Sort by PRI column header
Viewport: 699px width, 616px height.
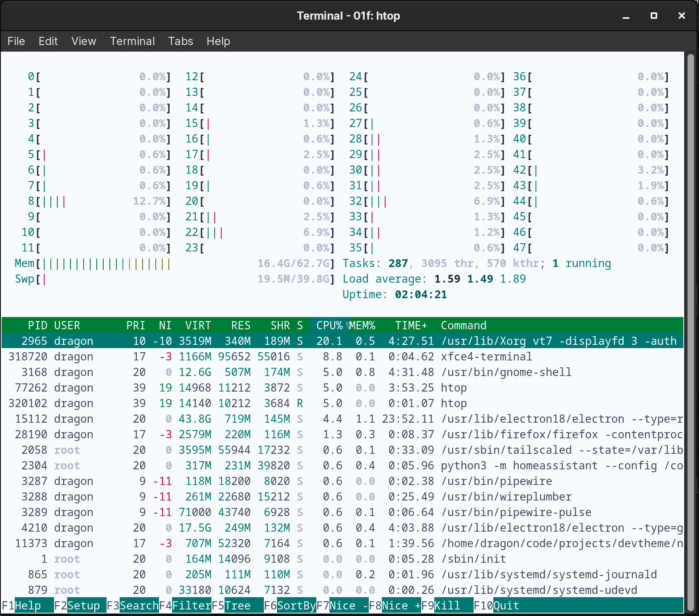coord(136,325)
